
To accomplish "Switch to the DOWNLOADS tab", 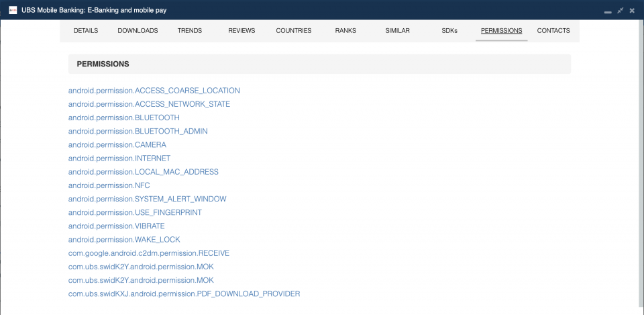I will click(138, 30).
